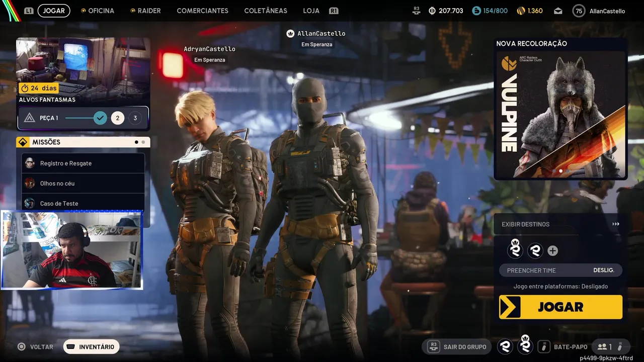644x362 pixels.
Task: Open the Caso de Teste mission
Action: click(x=84, y=202)
